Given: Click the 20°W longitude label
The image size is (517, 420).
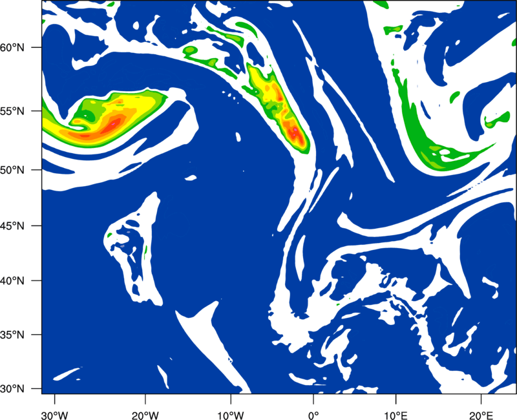Looking at the screenshot, I should (145, 415).
